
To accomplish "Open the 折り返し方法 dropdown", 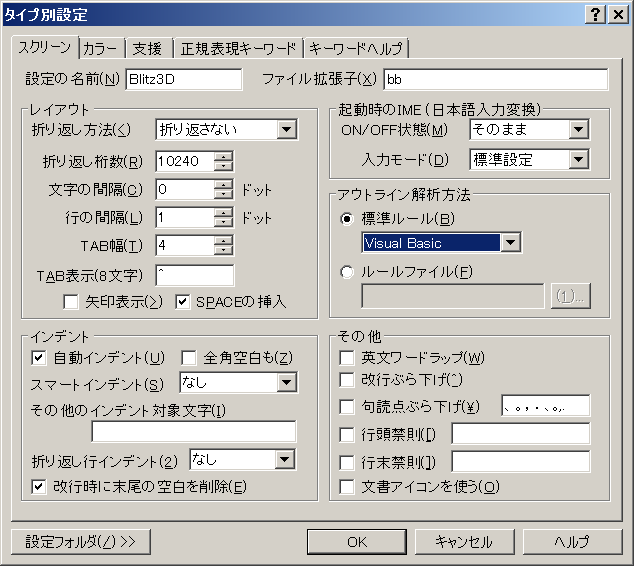I will [287, 129].
